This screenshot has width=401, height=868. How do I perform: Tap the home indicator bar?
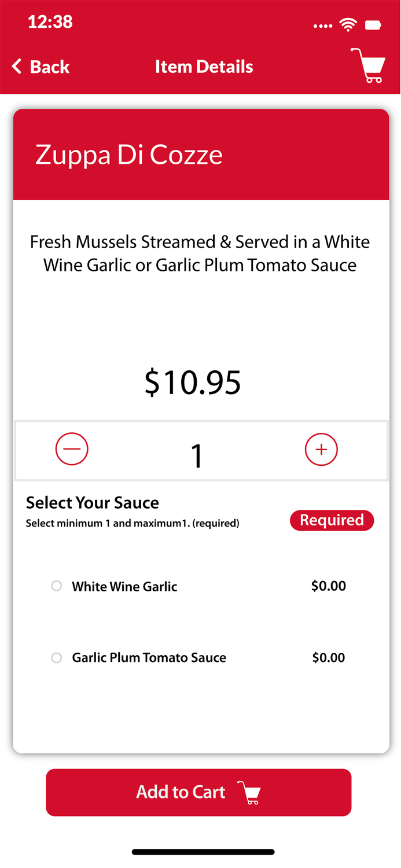click(203, 852)
